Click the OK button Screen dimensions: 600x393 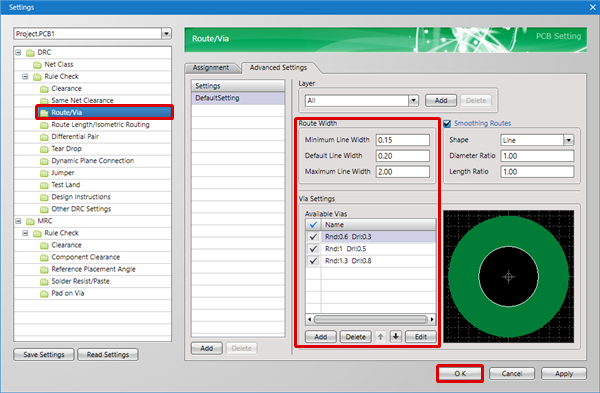(460, 373)
